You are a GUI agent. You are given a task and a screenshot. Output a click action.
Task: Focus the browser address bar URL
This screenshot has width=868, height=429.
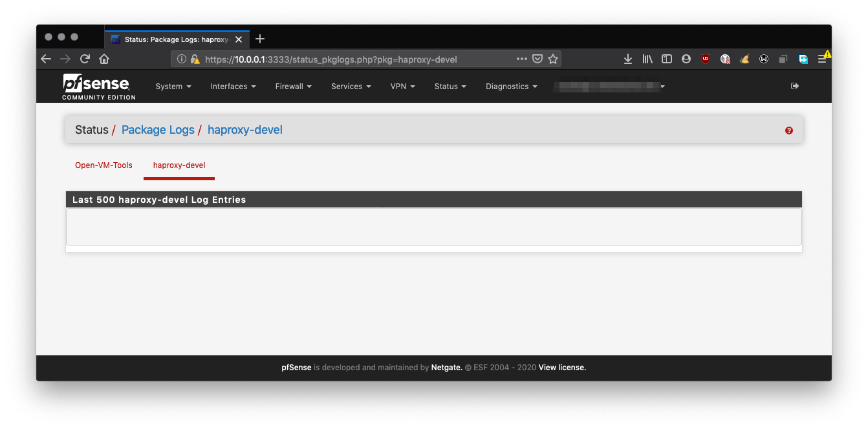(331, 59)
